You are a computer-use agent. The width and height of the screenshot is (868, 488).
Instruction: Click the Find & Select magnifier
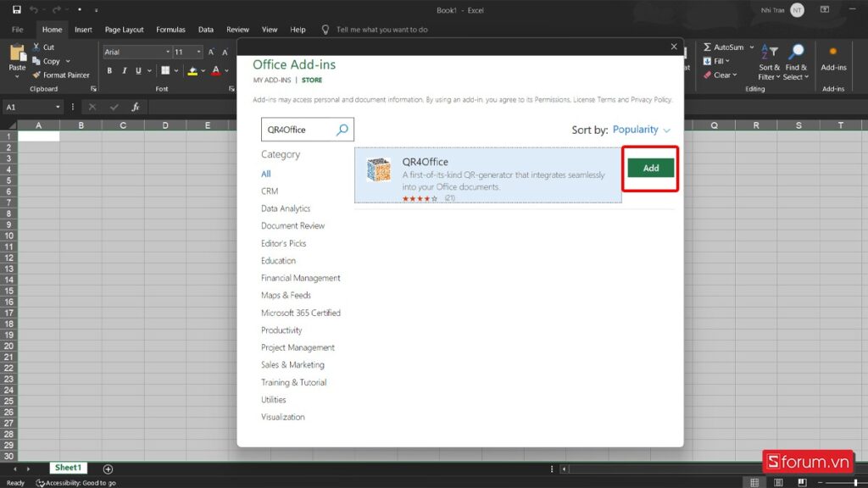point(796,52)
